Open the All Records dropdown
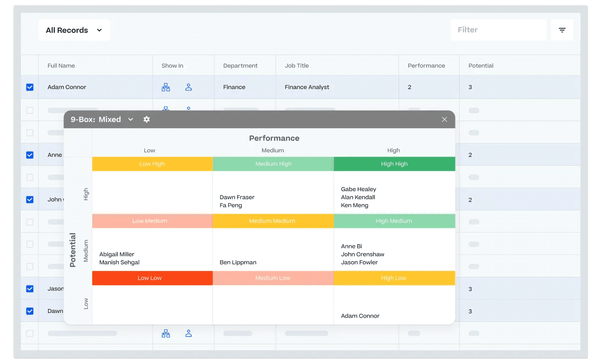The image size is (601, 364). point(74,30)
